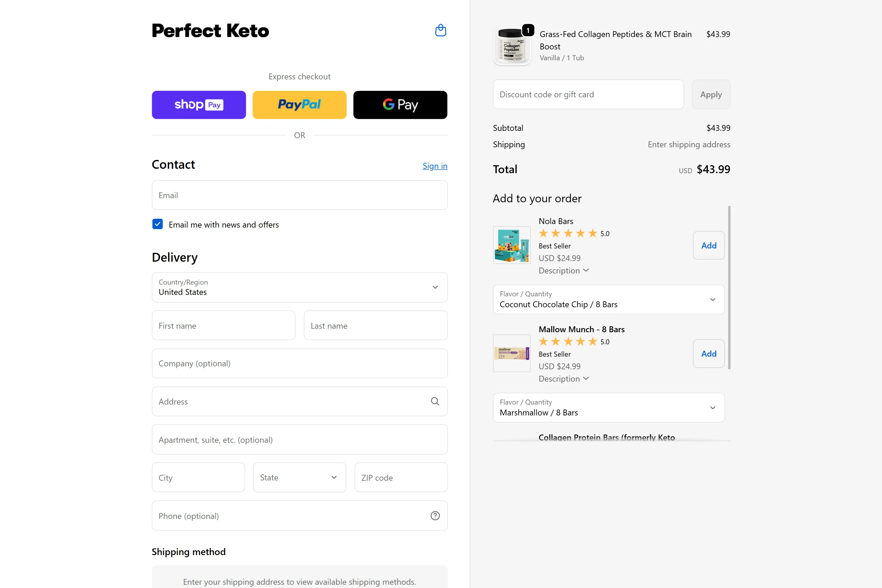Image resolution: width=882 pixels, height=588 pixels.
Task: Choose Google Pay express checkout
Action: (400, 105)
